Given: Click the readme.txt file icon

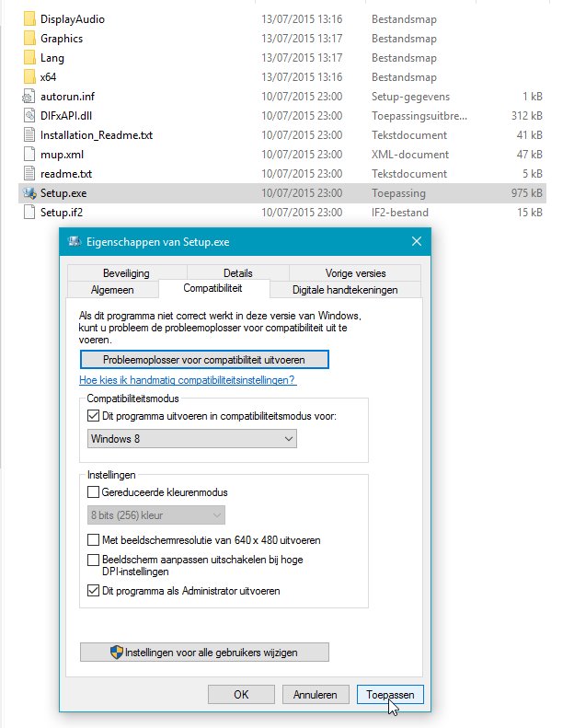Looking at the screenshot, I should click(29, 174).
